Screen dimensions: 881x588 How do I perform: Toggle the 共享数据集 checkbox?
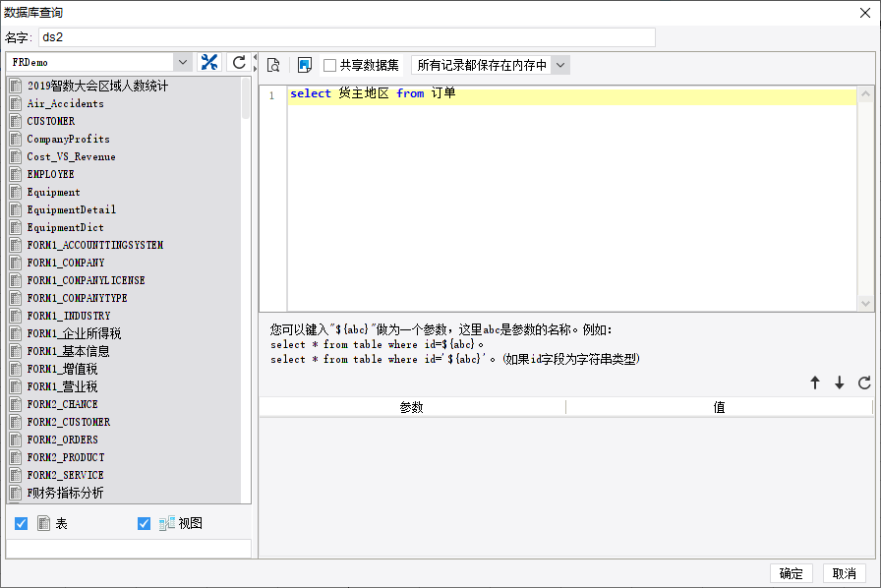click(x=329, y=65)
